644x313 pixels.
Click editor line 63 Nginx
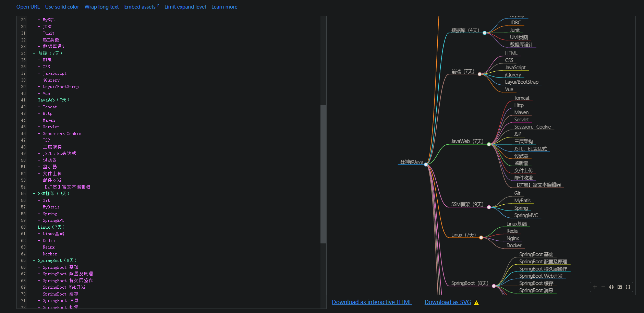pos(49,247)
